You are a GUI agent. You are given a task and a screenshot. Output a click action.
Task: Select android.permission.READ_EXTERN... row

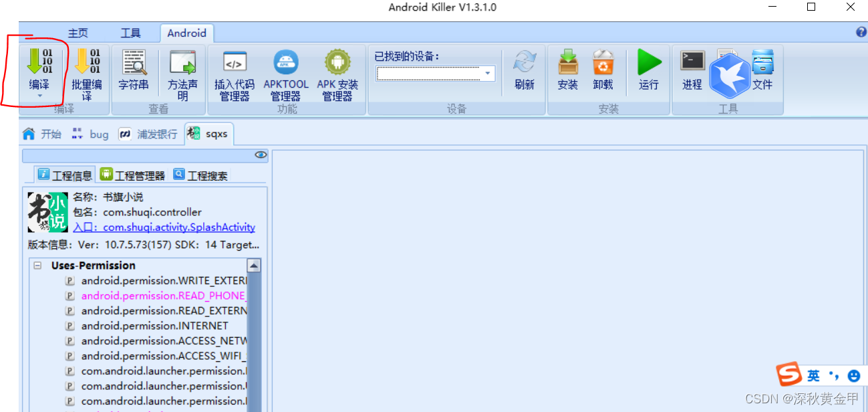(157, 311)
